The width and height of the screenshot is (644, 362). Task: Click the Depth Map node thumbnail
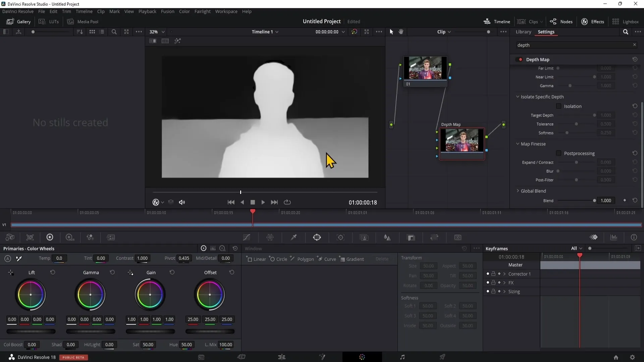(462, 140)
